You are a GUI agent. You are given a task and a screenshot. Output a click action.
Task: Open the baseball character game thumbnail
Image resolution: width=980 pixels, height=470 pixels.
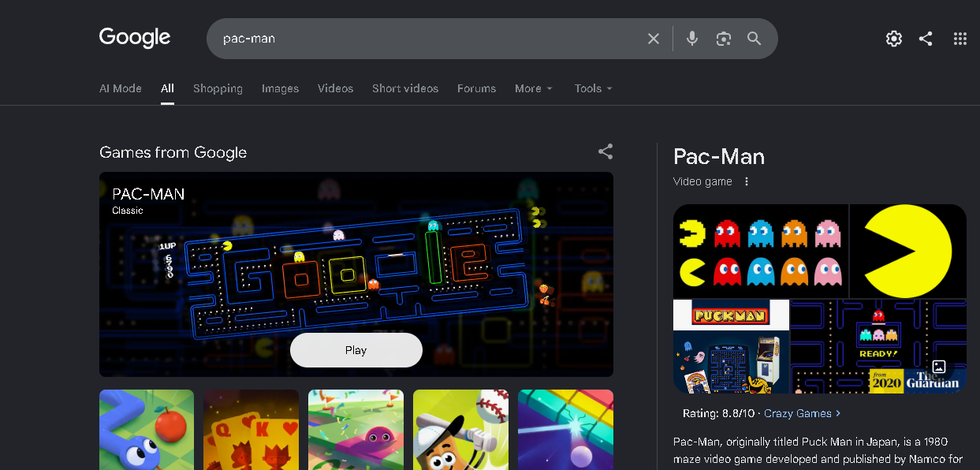tap(460, 430)
